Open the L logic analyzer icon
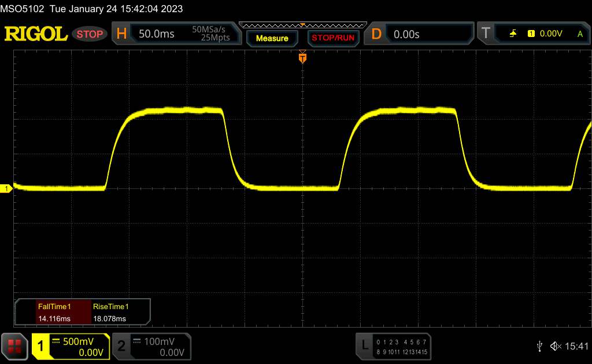Viewport: 592px width, 364px height. (x=365, y=346)
